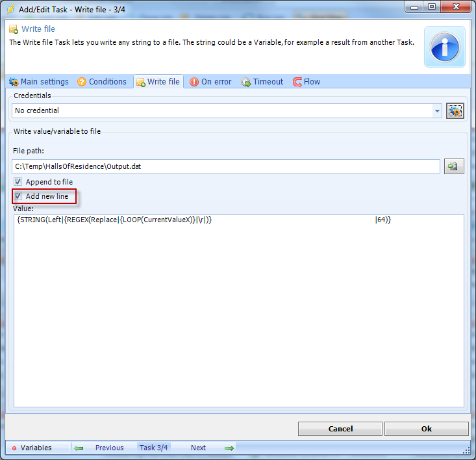Click the credentials manager icon button
The image size is (476, 460).
tap(455, 111)
